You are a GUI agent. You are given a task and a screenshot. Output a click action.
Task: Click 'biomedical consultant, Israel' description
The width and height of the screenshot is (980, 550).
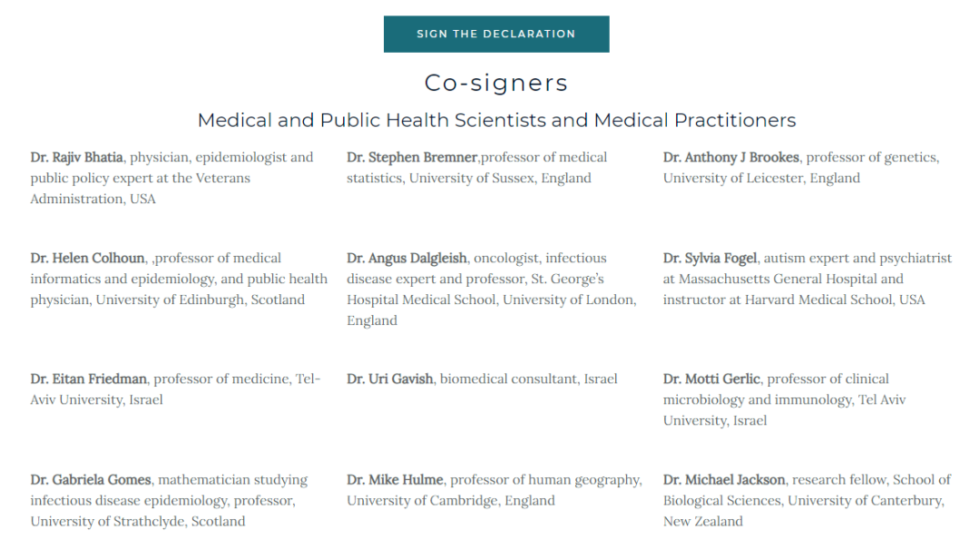(529, 378)
